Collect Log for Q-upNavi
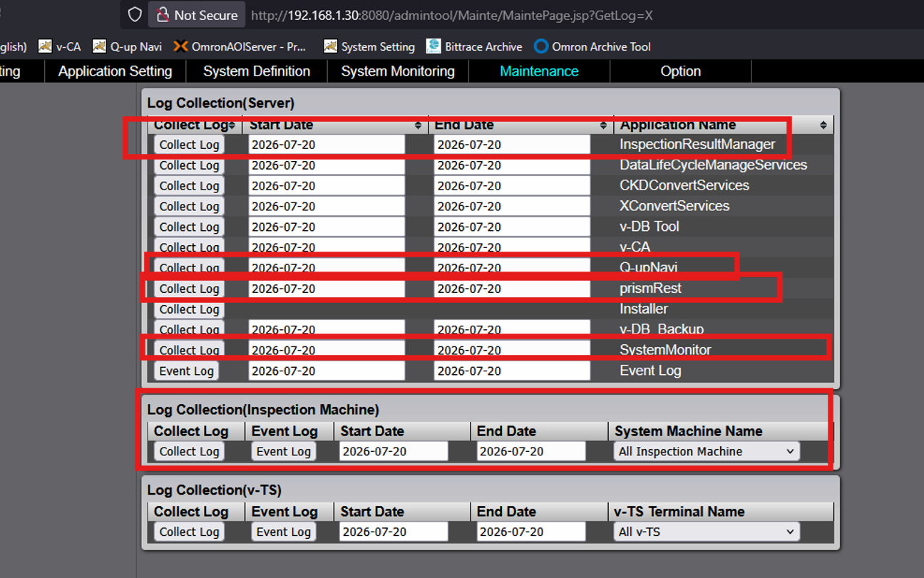 [189, 268]
